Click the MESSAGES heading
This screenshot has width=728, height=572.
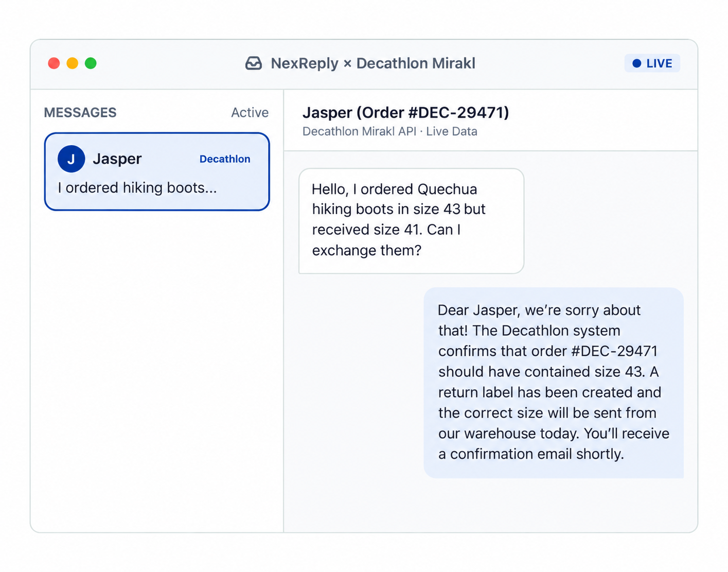80,112
